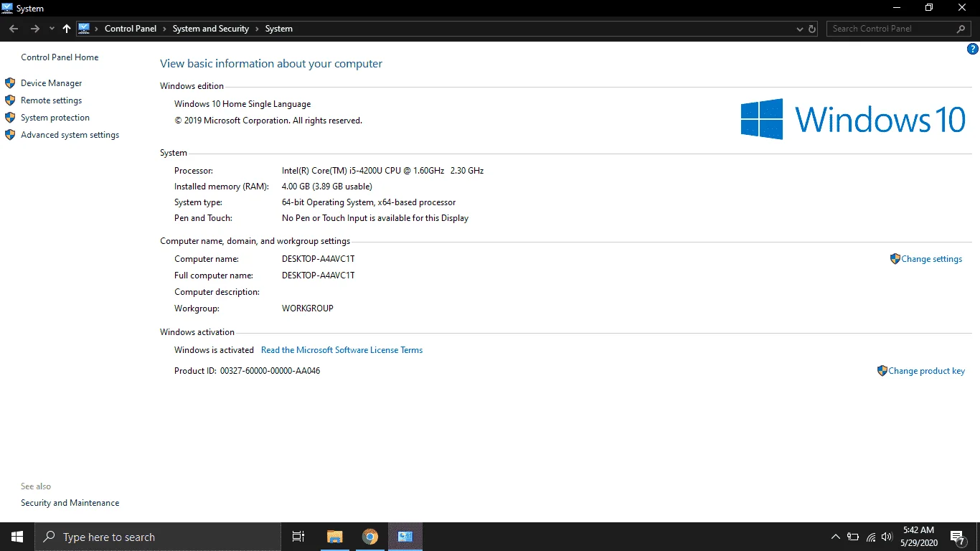Show hidden tray icons with the chevron

[835, 537]
